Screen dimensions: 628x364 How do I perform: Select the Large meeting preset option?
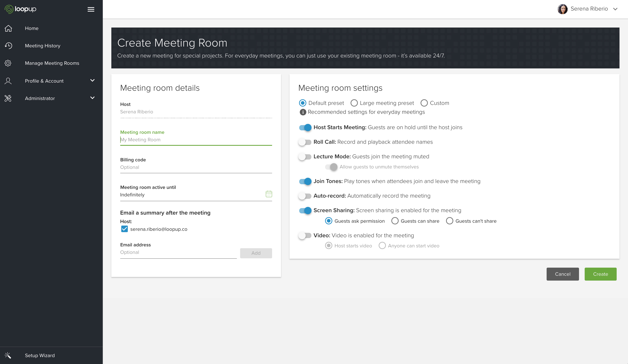coord(354,103)
